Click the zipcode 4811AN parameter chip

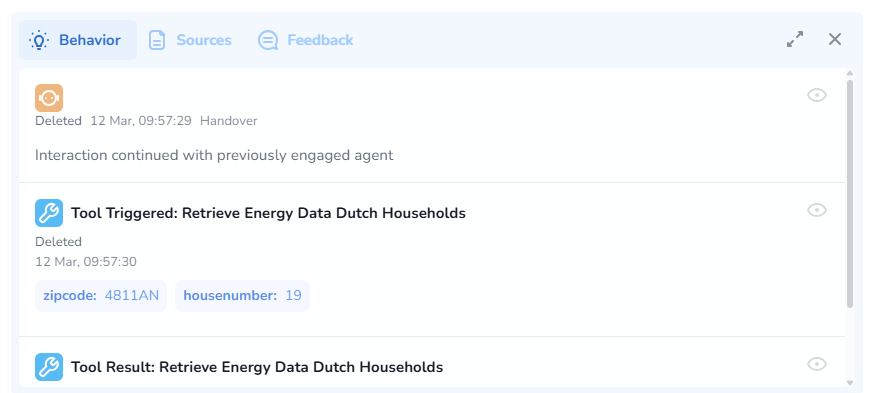click(101, 296)
